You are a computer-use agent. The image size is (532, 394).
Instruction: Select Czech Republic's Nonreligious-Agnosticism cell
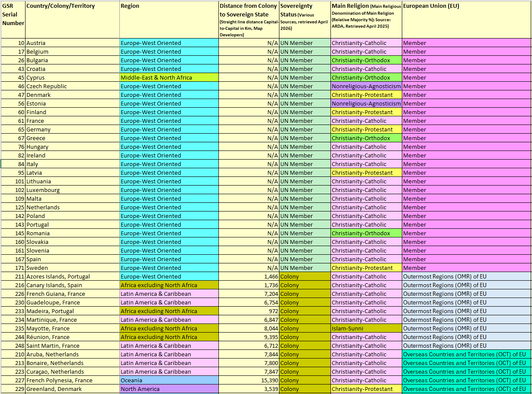coord(366,86)
